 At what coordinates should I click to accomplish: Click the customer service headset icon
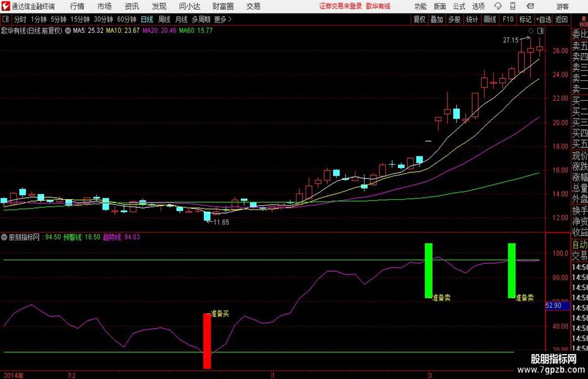point(498,6)
